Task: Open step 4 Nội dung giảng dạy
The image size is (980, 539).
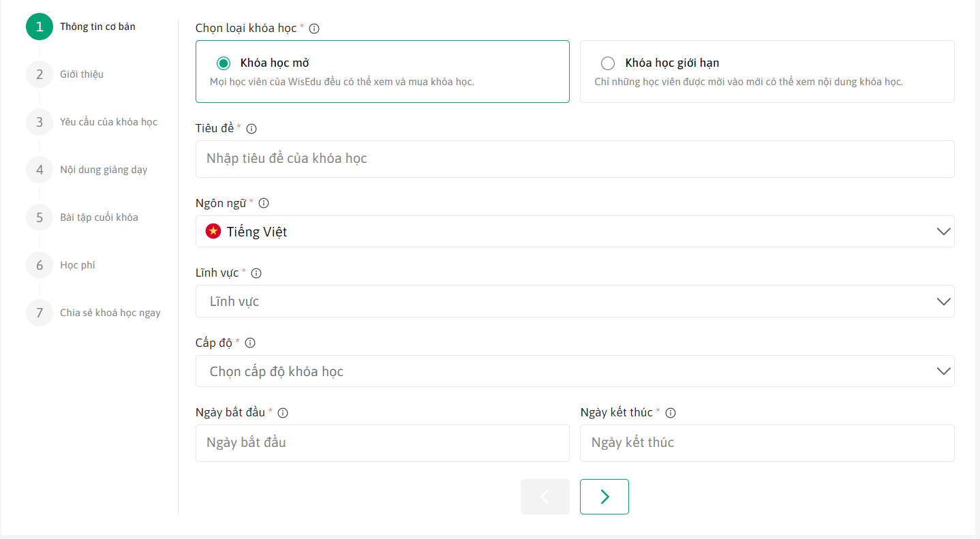Action: tap(103, 170)
